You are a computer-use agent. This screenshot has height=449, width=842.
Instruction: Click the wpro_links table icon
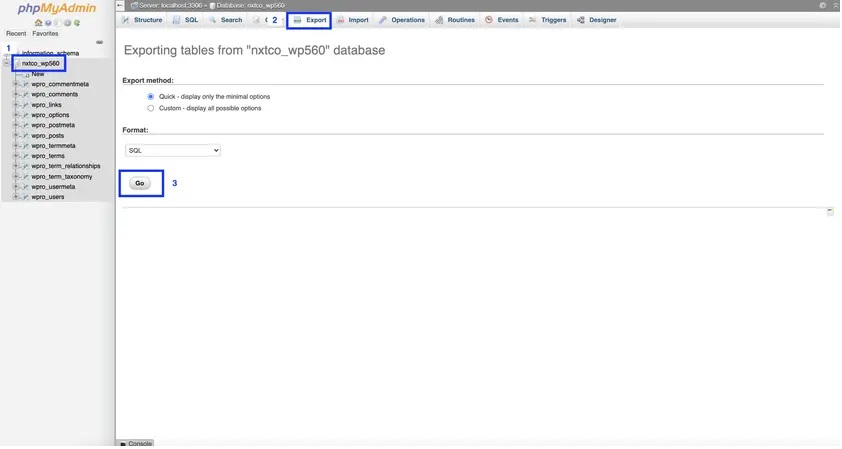pos(25,105)
